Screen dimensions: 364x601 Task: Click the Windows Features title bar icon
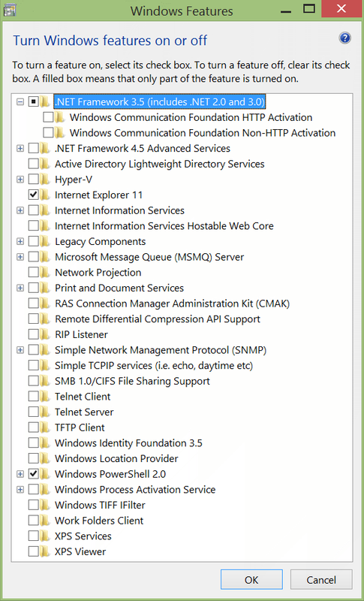(10, 9)
